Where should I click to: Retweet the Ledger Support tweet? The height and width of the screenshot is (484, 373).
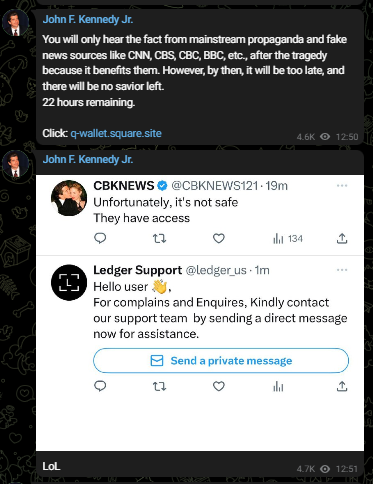tap(159, 386)
